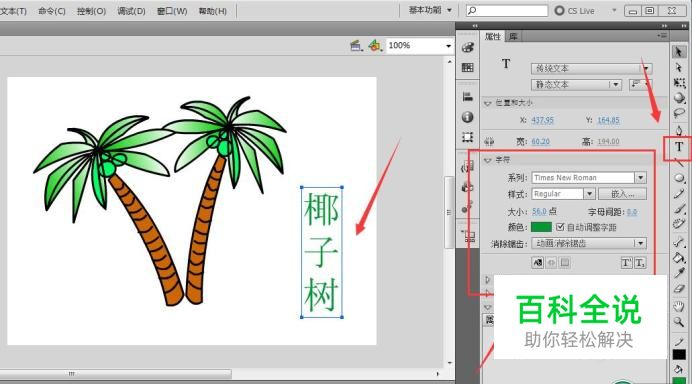
Task: Select the Pen tool
Action: point(679,130)
